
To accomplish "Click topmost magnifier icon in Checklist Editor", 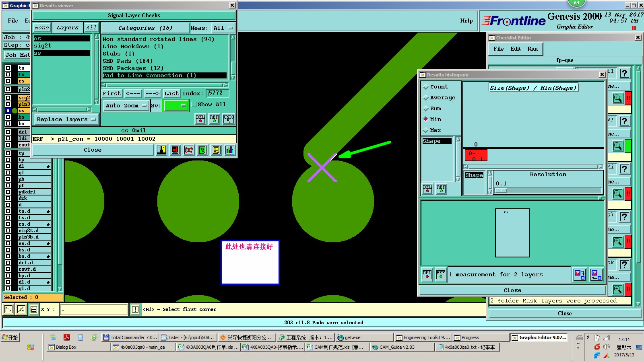I will point(618,98).
